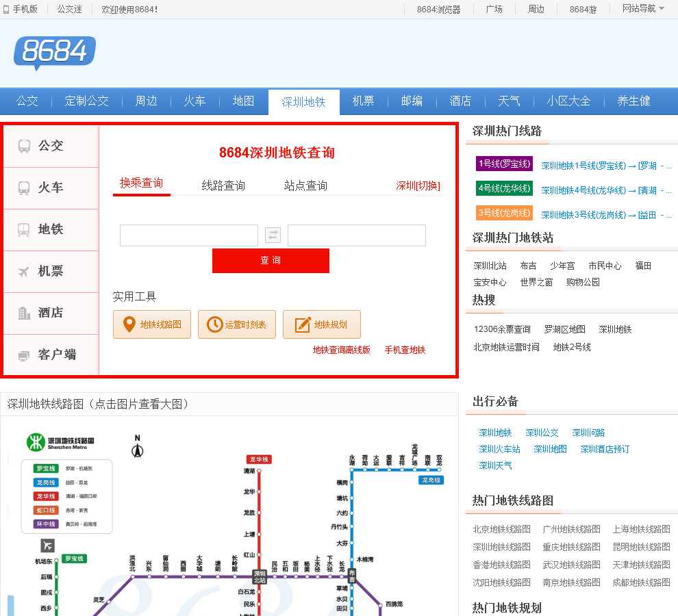
Task: Click the 深圳火车站 link
Action: 499,449
